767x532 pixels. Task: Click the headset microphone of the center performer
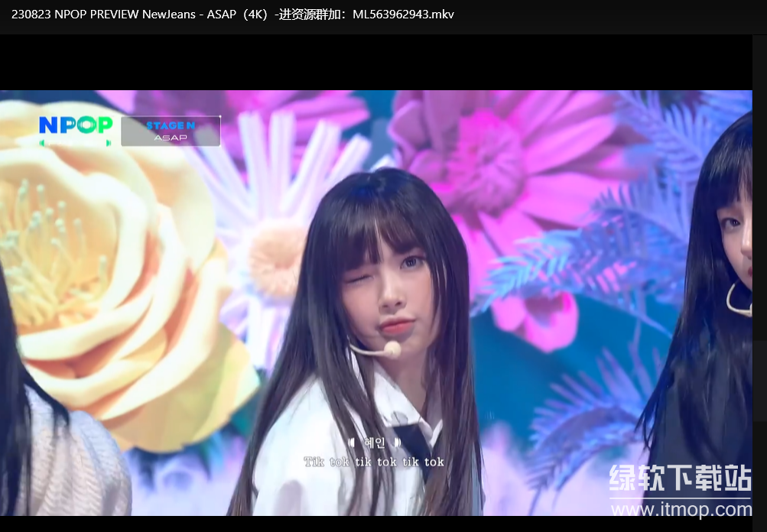click(392, 349)
